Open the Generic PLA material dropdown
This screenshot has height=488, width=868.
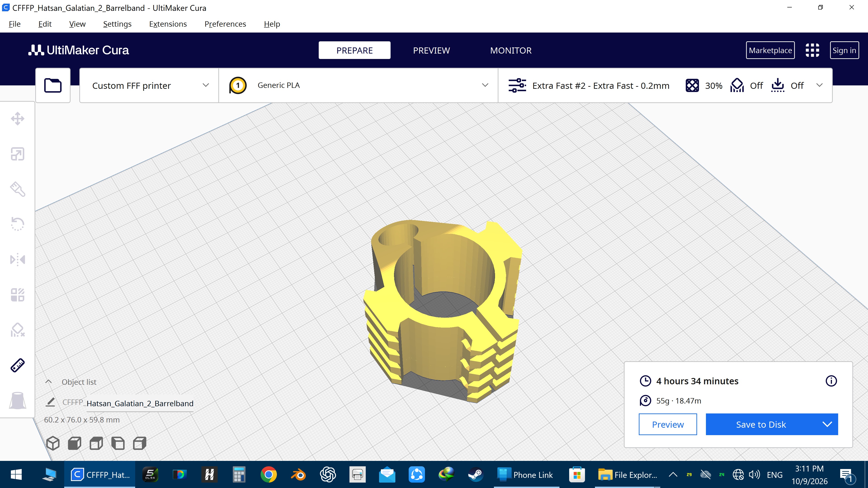coord(359,86)
